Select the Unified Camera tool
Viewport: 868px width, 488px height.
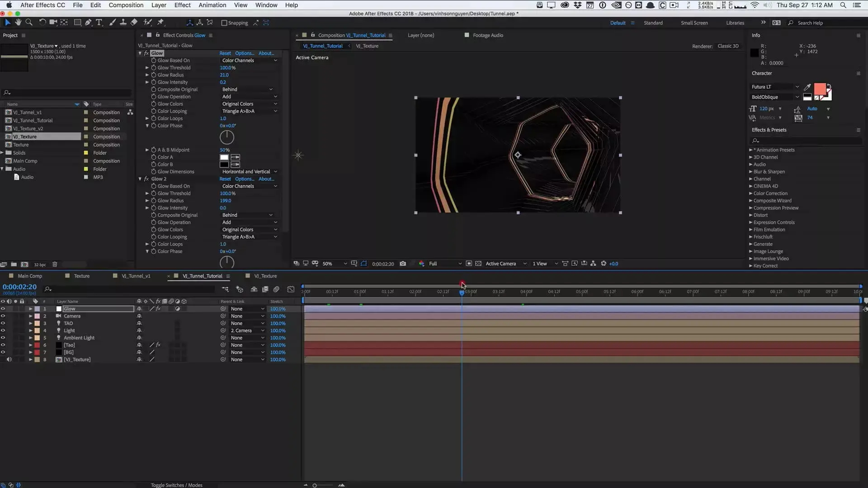[x=53, y=22]
